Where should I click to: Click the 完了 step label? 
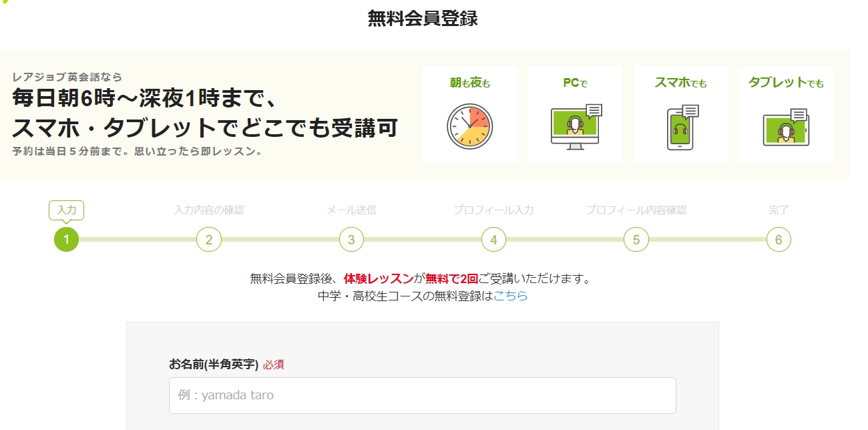[x=779, y=210]
